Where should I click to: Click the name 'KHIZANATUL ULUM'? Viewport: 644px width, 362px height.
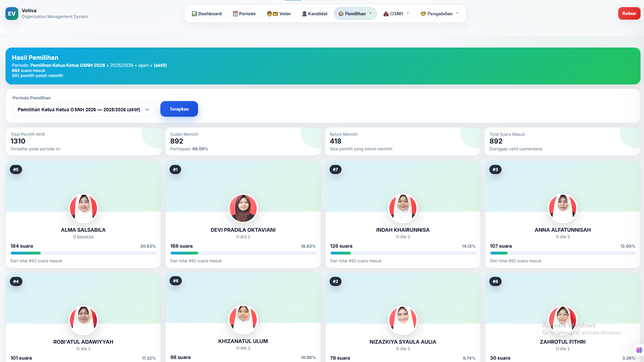point(243,341)
